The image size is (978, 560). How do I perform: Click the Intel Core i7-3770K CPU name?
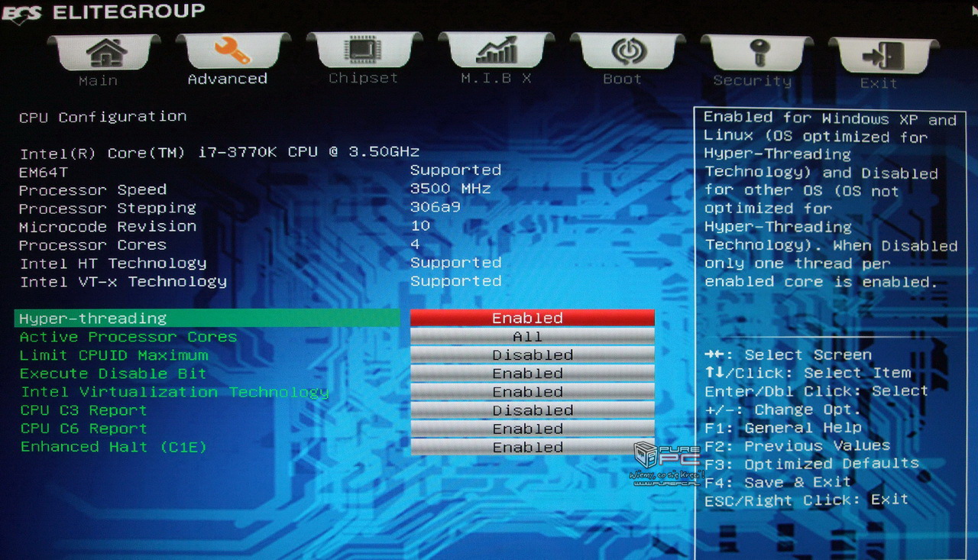pos(220,152)
